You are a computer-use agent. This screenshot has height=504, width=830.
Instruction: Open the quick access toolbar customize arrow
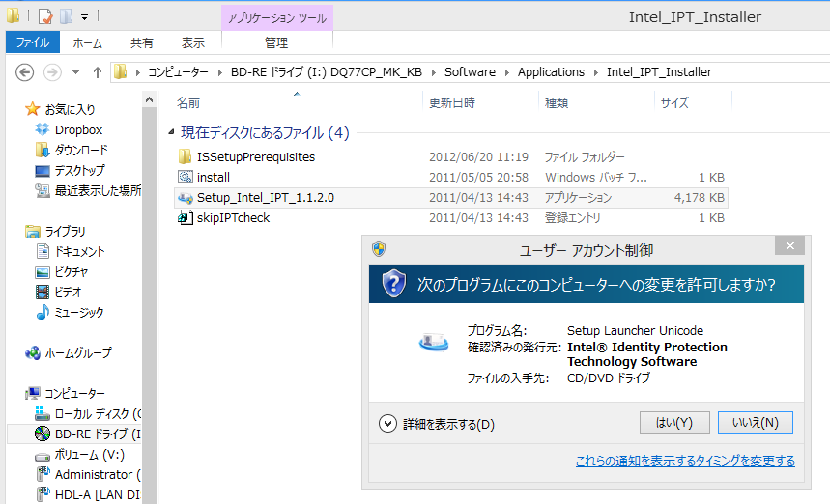click(x=84, y=17)
